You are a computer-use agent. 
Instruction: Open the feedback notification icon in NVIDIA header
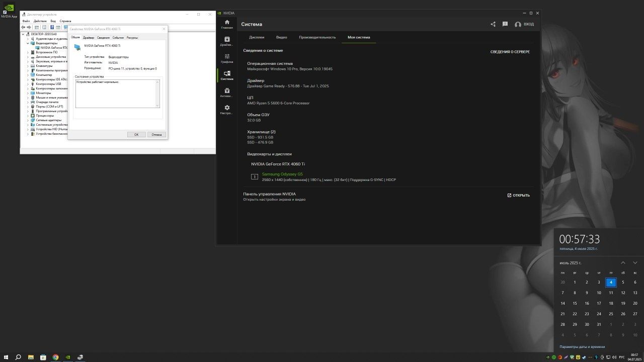click(505, 24)
